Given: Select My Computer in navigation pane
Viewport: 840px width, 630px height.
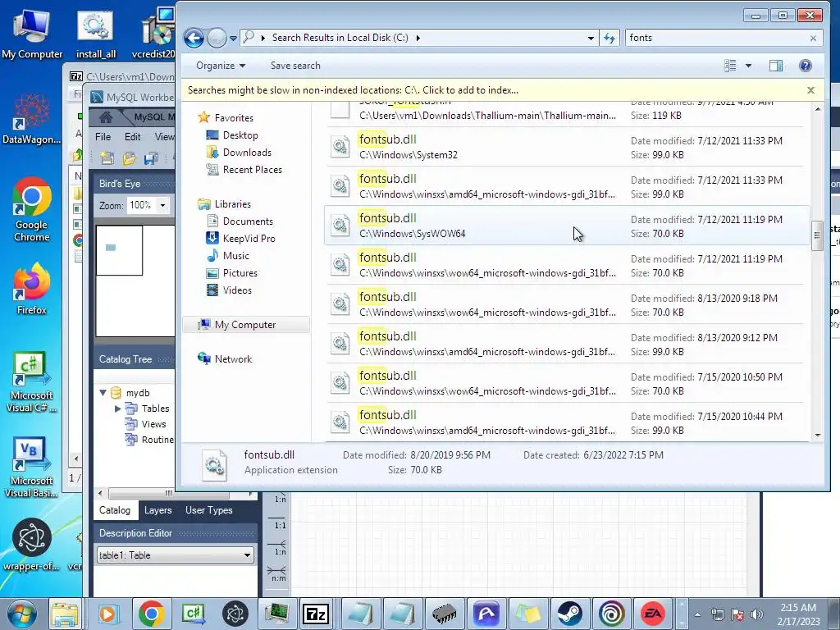Looking at the screenshot, I should (x=245, y=325).
